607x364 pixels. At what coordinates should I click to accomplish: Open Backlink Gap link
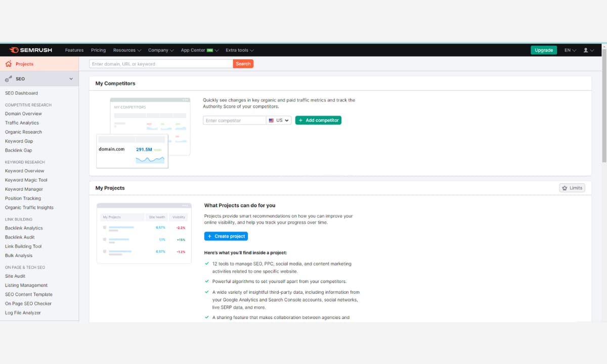(18, 150)
